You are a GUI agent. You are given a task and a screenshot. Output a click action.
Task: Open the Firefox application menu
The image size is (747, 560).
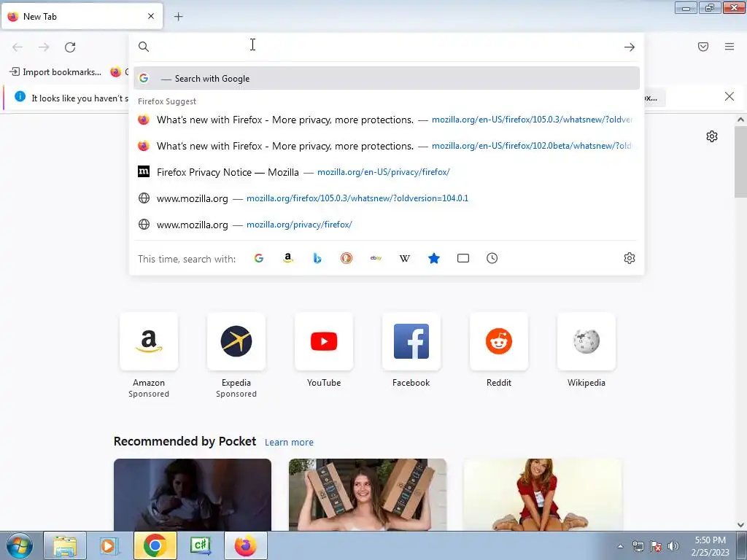click(x=729, y=47)
